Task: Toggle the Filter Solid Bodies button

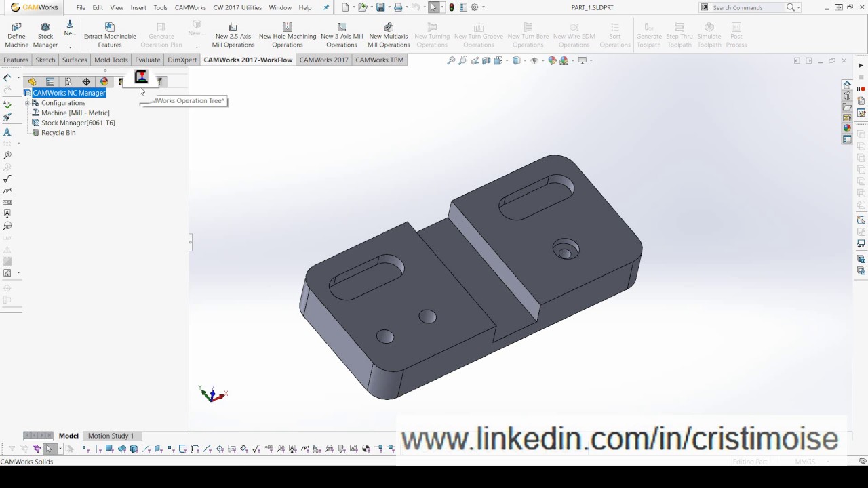Action: [134, 449]
